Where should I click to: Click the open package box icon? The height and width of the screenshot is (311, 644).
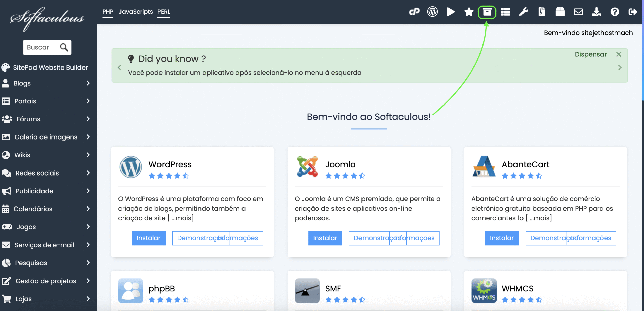(x=560, y=12)
